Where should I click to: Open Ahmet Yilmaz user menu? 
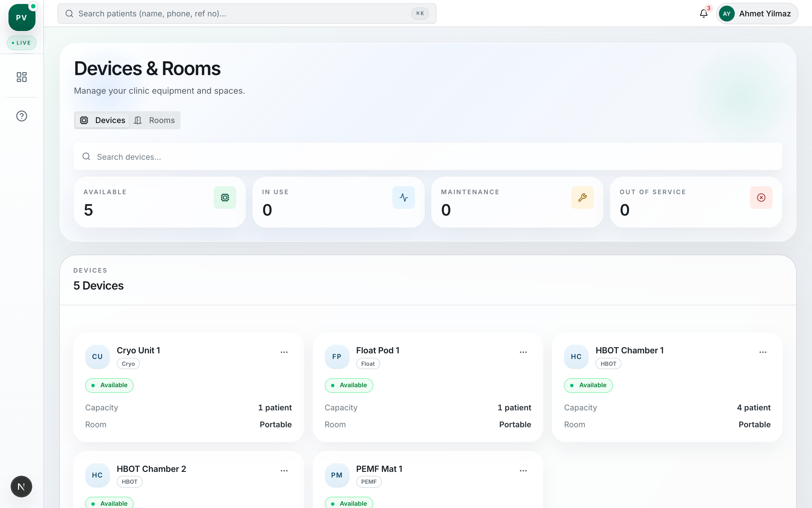click(757, 14)
